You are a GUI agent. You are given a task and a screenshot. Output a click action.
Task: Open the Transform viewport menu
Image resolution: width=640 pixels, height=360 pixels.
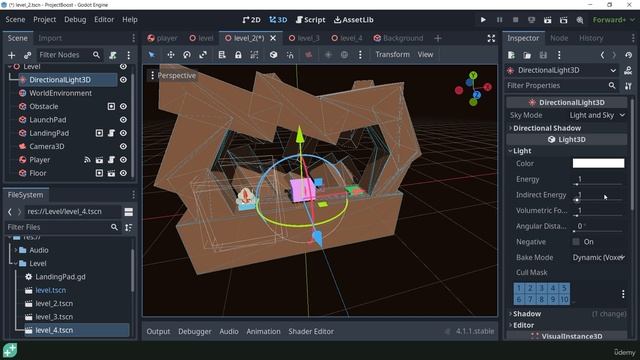point(392,54)
